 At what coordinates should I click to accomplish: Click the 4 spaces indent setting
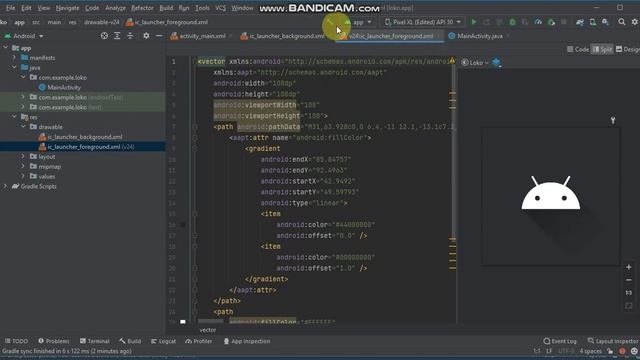tap(591, 351)
